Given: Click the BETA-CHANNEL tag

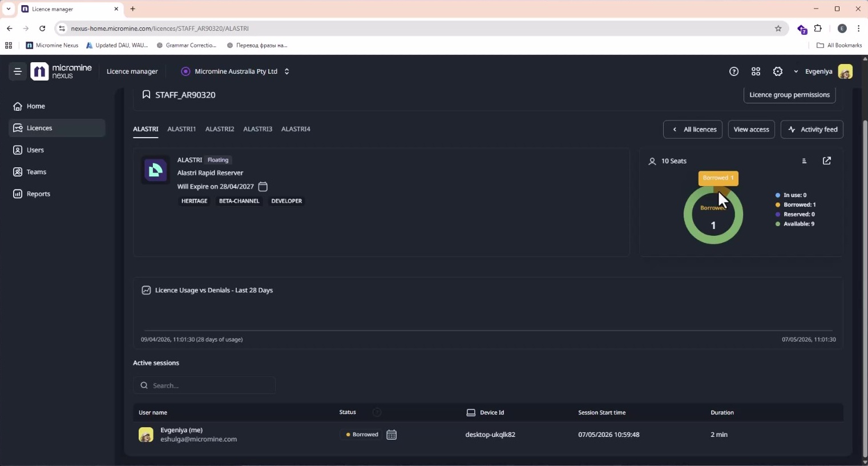Looking at the screenshot, I should (239, 201).
